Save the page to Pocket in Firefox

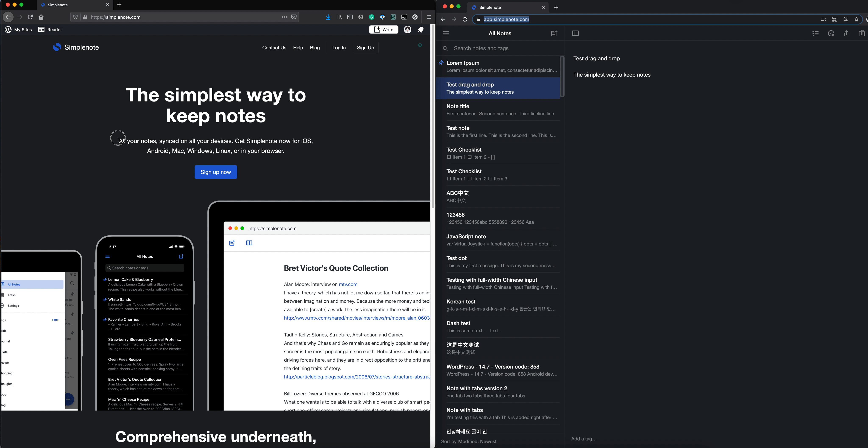click(x=294, y=17)
